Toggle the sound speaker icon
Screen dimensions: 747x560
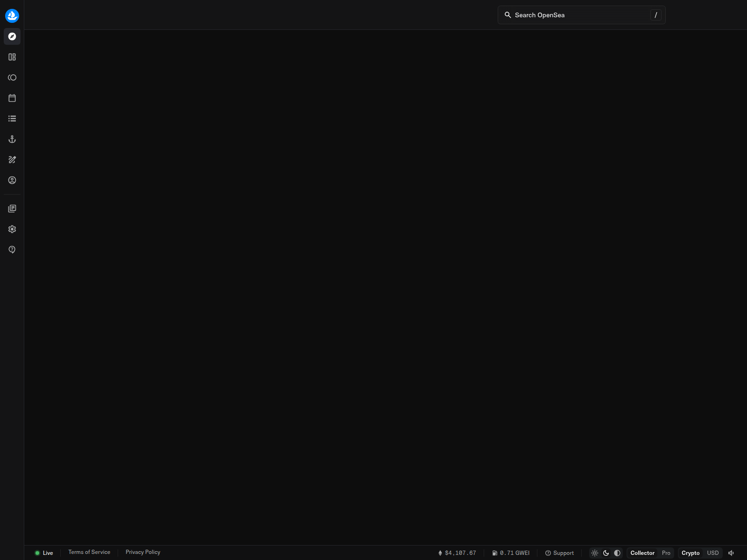[x=732, y=553]
